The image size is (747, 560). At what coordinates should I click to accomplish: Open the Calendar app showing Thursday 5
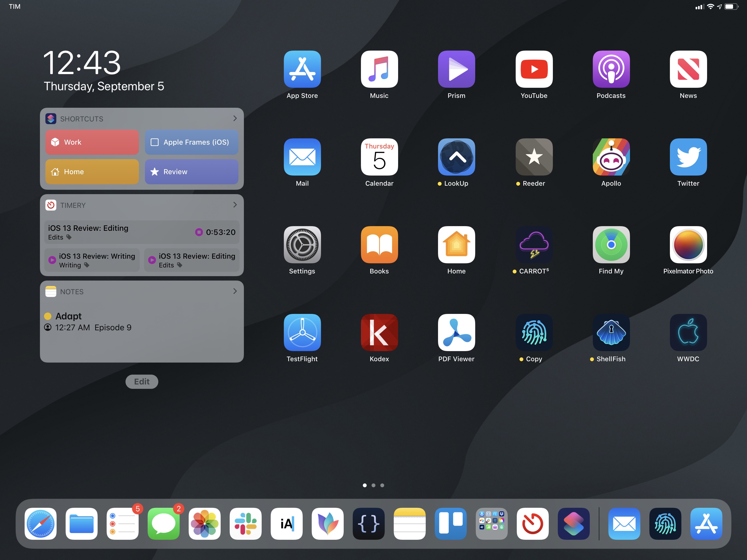click(x=379, y=157)
